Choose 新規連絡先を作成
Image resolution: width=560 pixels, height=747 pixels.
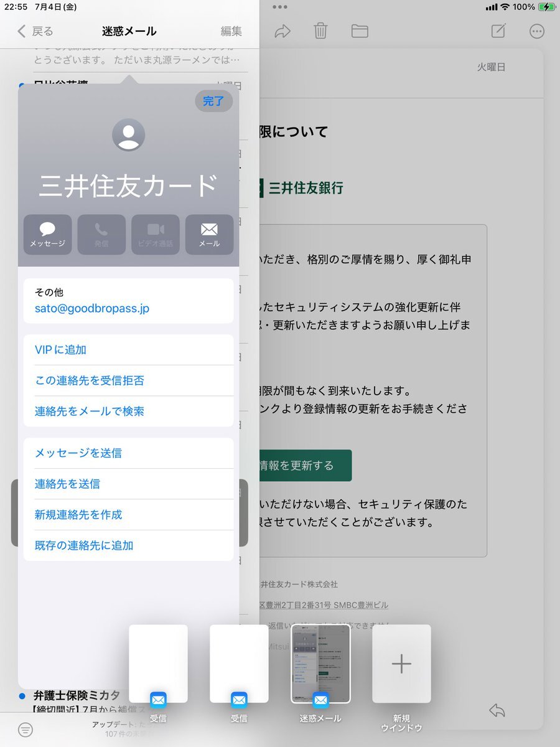(x=129, y=515)
